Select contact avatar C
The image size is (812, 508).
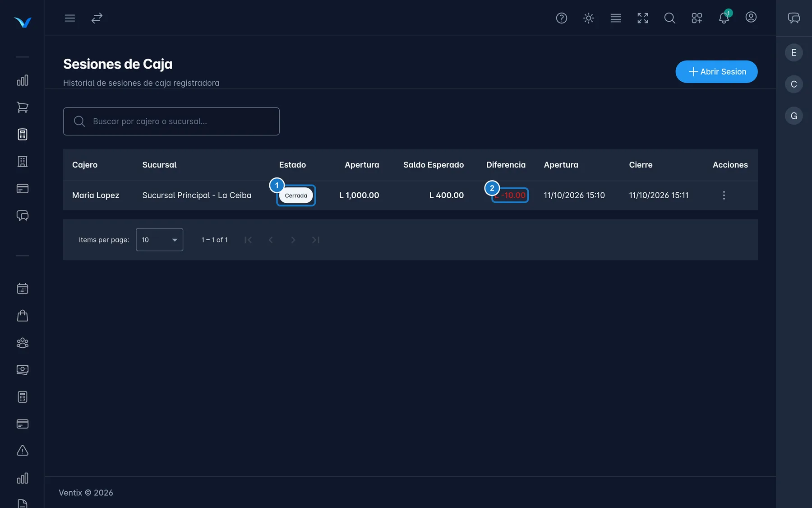pos(794,84)
